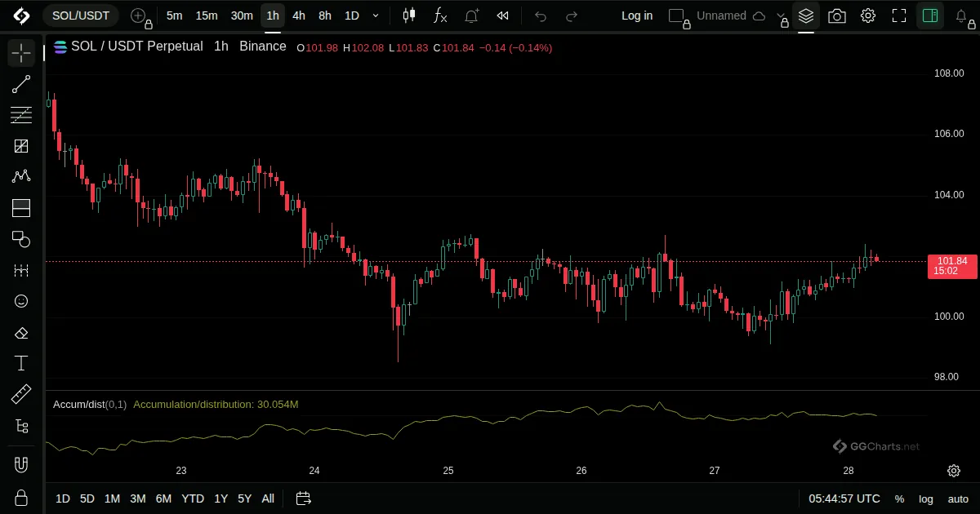980x514 pixels.
Task: Start bar replay mode
Action: point(503,16)
